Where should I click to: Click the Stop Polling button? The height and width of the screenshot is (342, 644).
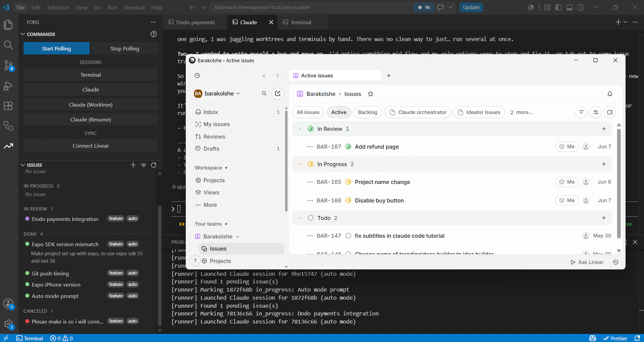click(125, 48)
